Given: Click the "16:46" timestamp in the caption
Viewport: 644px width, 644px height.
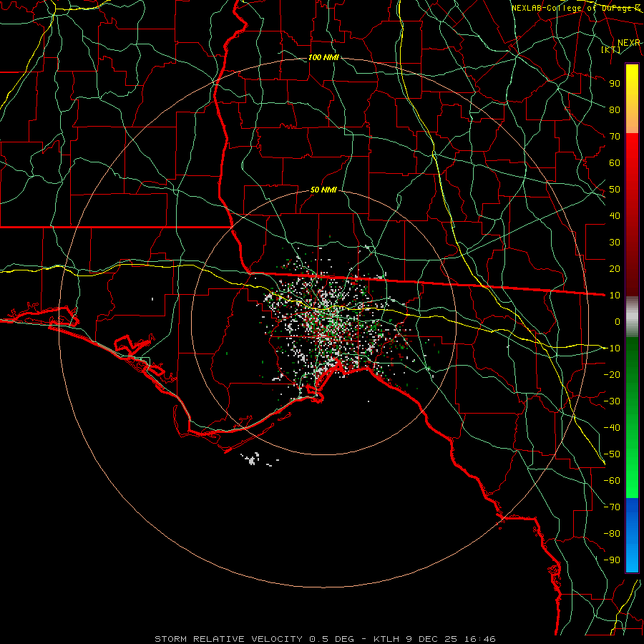Looking at the screenshot, I should coord(479,639).
